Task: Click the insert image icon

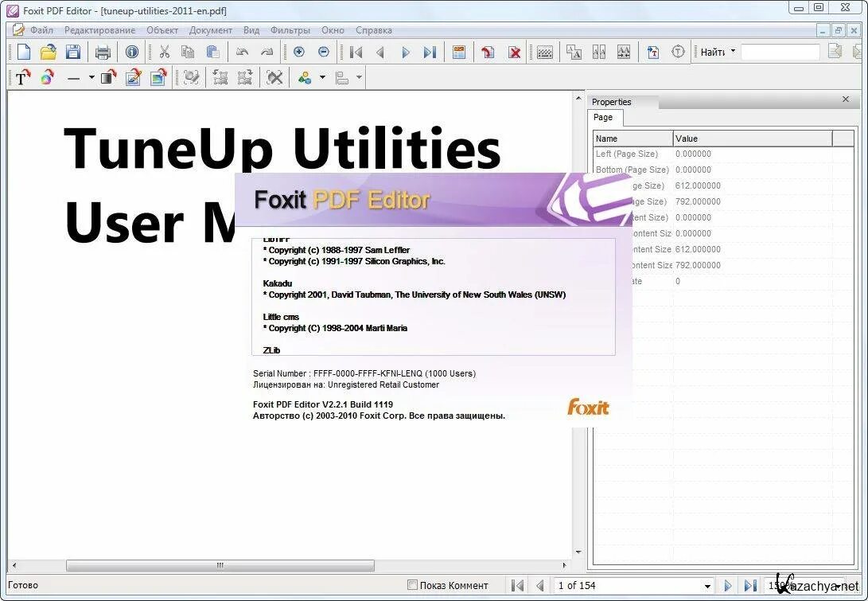Action: (x=158, y=77)
